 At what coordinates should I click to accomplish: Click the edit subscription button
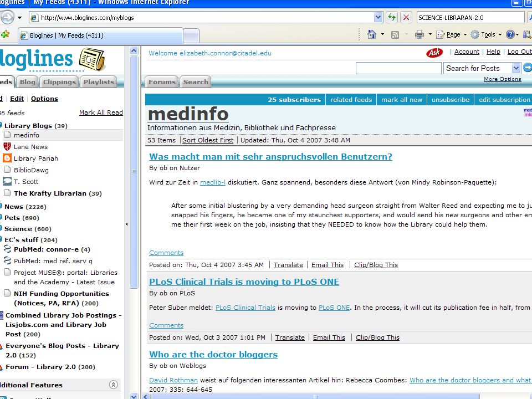click(504, 99)
